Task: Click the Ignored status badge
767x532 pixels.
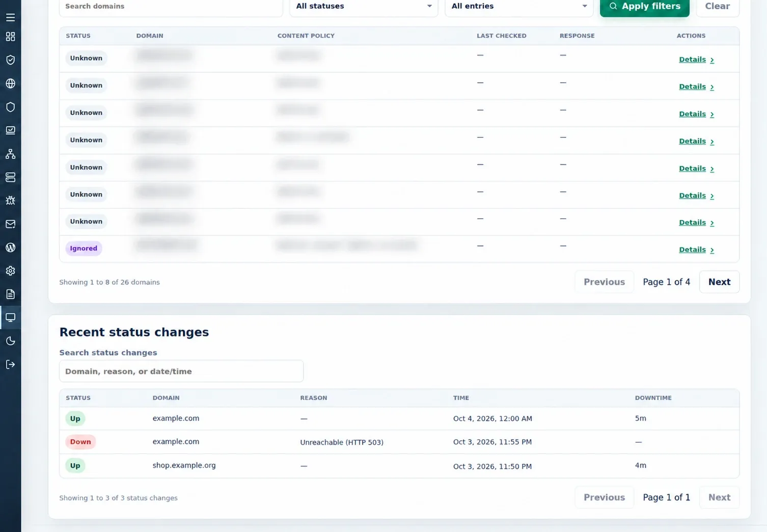Action: 84,248
